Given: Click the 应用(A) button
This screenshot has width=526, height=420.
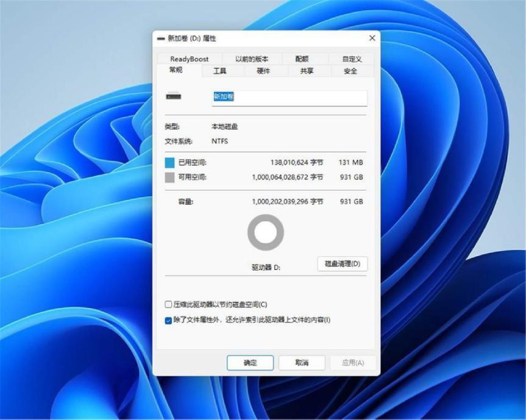Looking at the screenshot, I should point(353,363).
